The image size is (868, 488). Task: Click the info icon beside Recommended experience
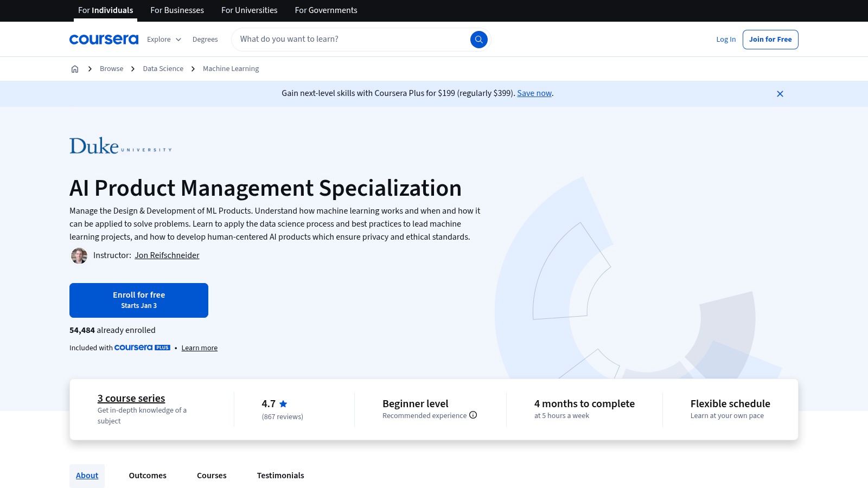(473, 415)
